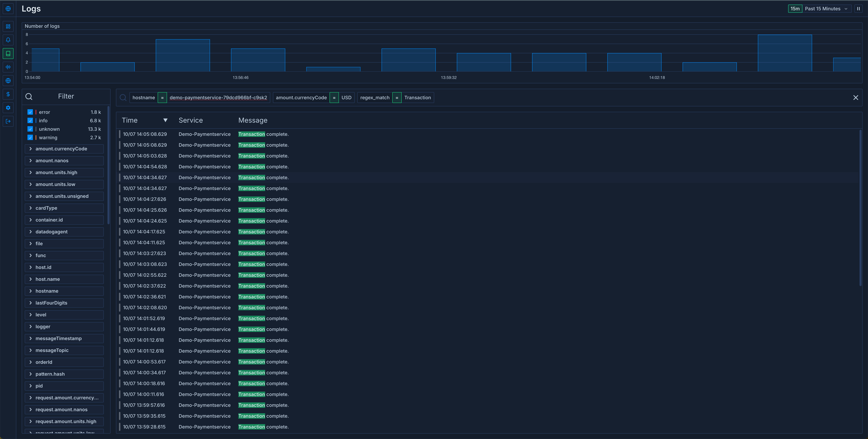
Task: Toggle the info level checkbox
Action: tap(30, 121)
